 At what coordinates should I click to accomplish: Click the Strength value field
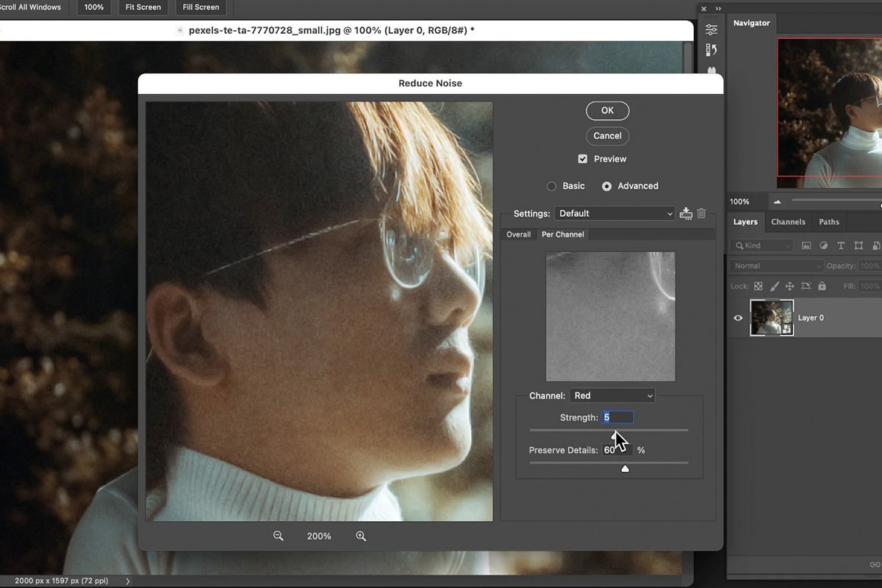click(x=617, y=417)
